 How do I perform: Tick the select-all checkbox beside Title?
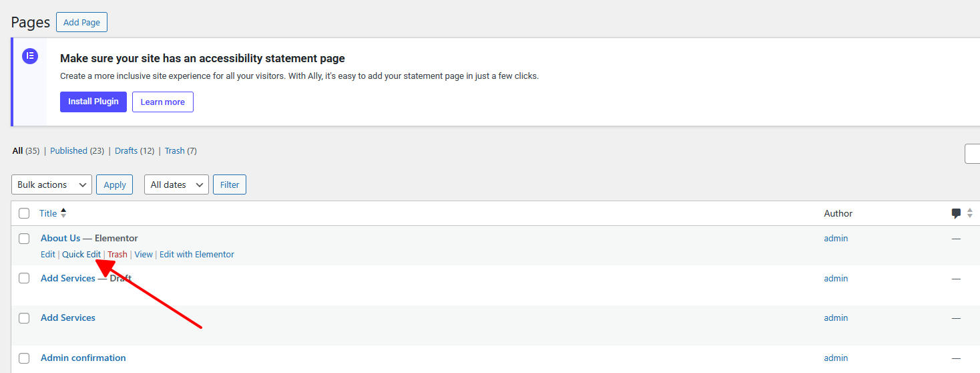tap(24, 213)
